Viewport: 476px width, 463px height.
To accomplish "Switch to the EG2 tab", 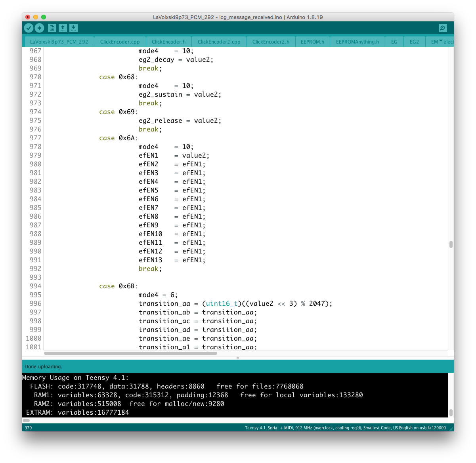I will [414, 42].
